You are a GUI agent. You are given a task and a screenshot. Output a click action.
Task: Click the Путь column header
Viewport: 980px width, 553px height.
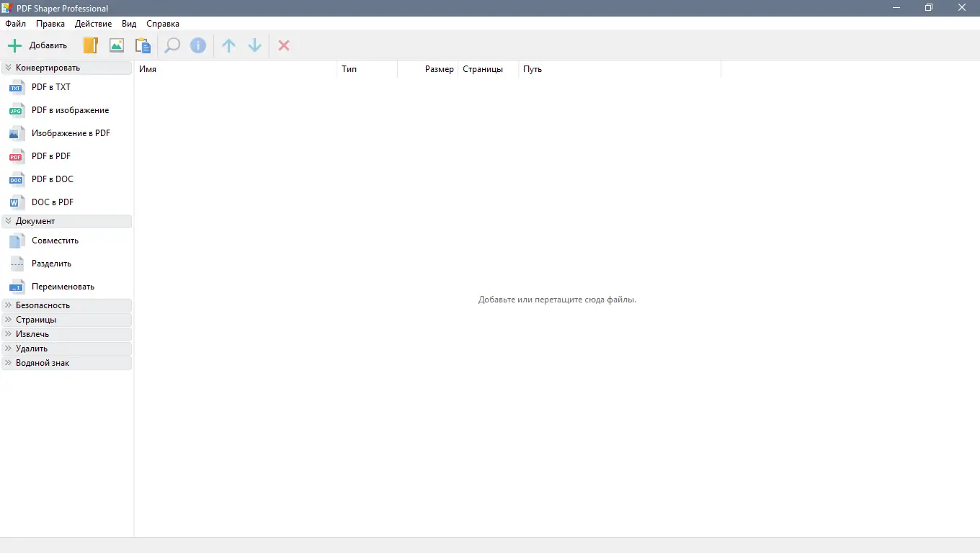(x=620, y=69)
